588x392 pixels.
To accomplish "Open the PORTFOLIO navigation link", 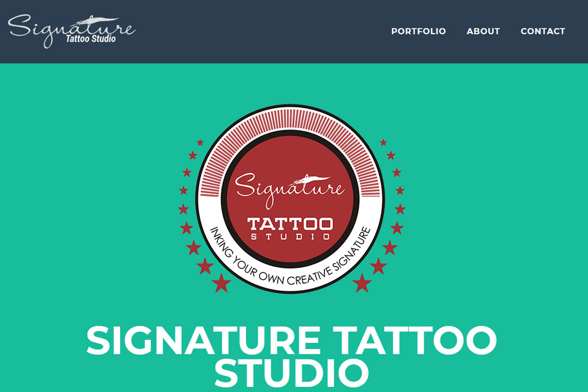I will pos(419,31).
